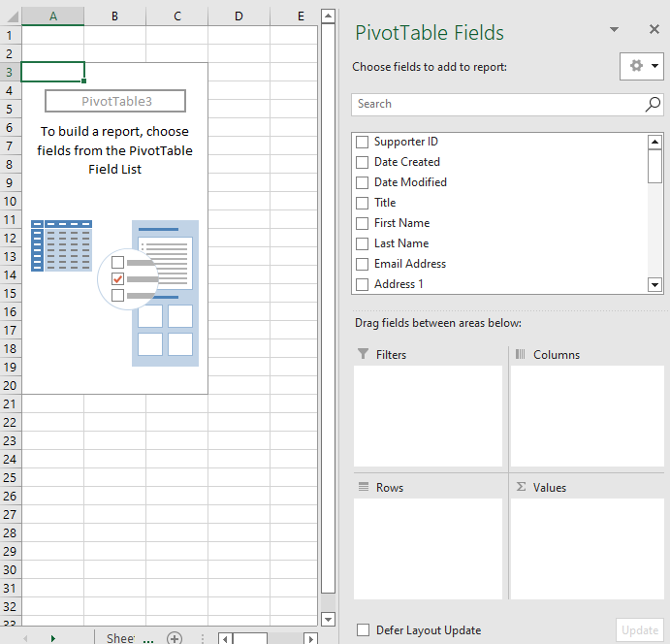The height and width of the screenshot is (644, 670).
Task: Tick the Date Created field
Action: pos(362,162)
